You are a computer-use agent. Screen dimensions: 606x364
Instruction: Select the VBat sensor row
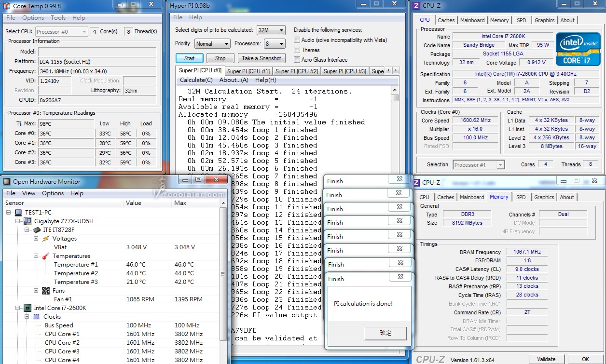[x=111, y=247]
